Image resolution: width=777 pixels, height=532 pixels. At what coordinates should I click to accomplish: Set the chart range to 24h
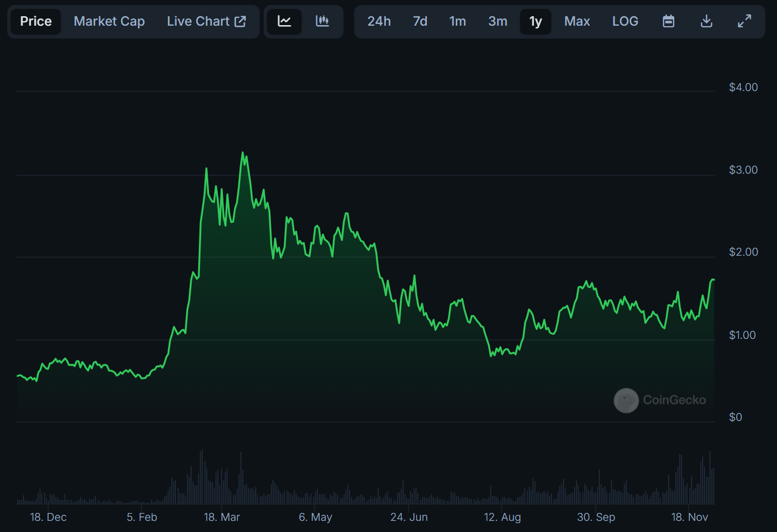point(379,21)
